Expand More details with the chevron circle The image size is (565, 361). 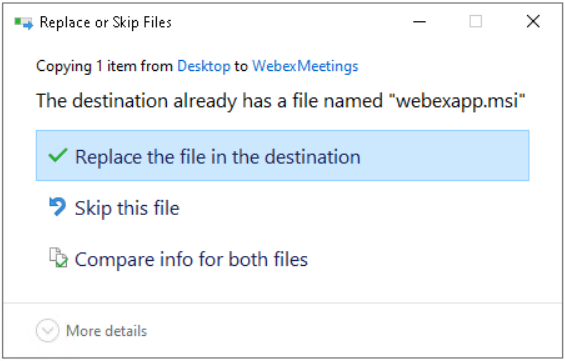coord(47,330)
